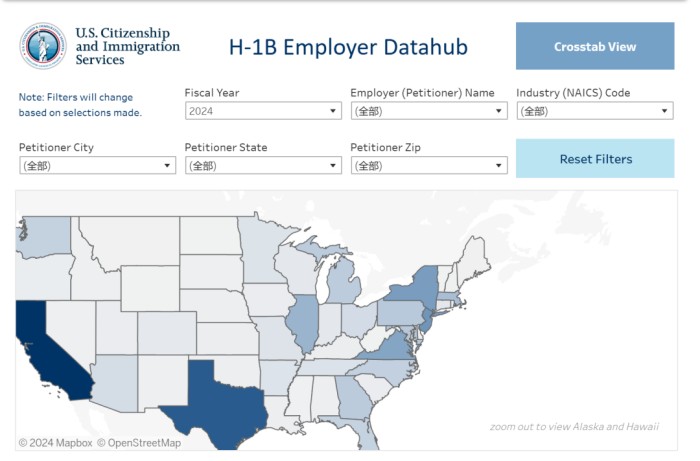Open Employer (Petitioner) Name dropdown
700x461 pixels.
[428, 111]
